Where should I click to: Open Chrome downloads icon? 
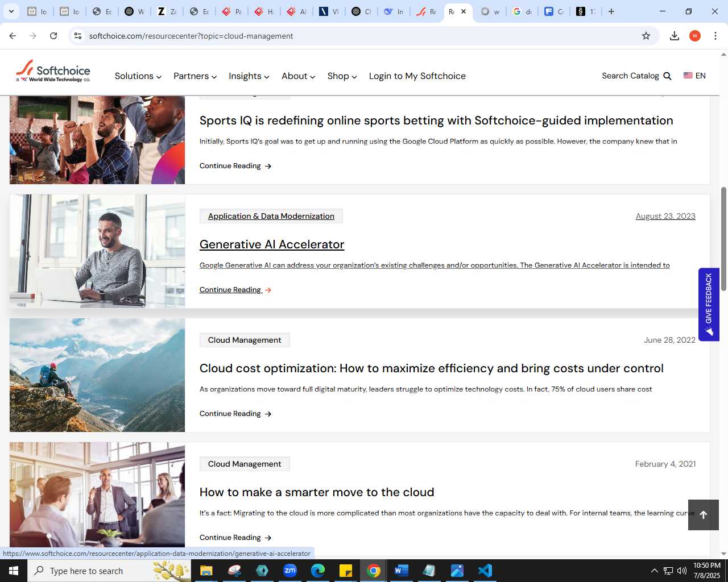click(x=675, y=36)
